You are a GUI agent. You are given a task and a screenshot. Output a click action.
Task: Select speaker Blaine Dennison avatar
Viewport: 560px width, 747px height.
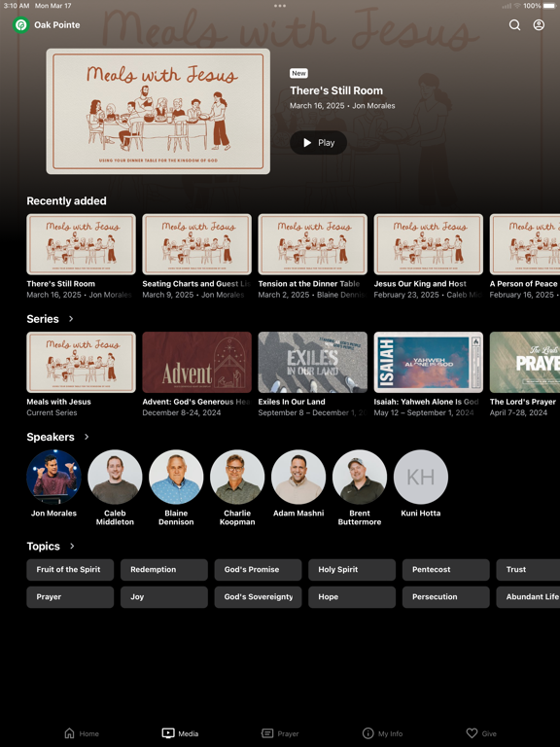[176, 477]
